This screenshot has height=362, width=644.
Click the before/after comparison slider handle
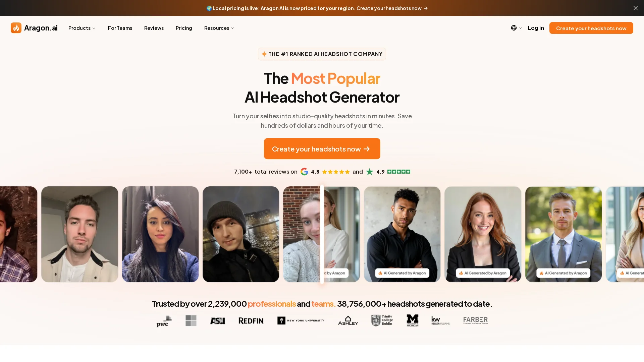322,234
